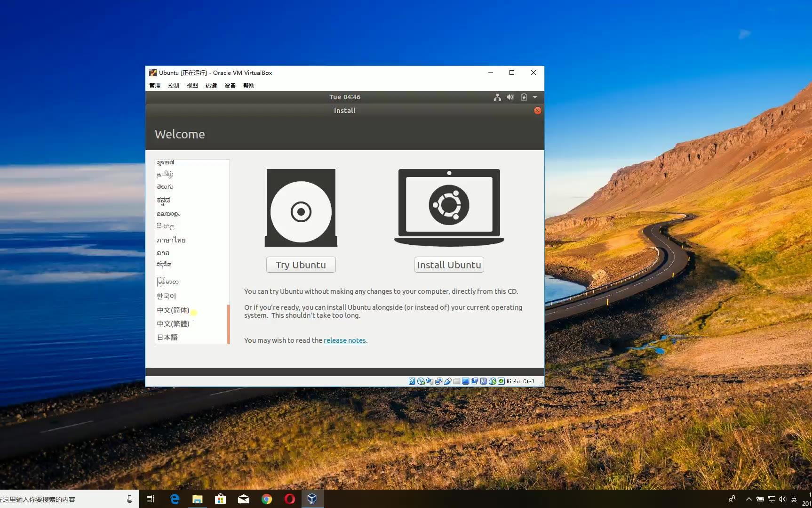Expand the Ubuntu system menu arrow
Screen dimensions: 812x508
535,97
